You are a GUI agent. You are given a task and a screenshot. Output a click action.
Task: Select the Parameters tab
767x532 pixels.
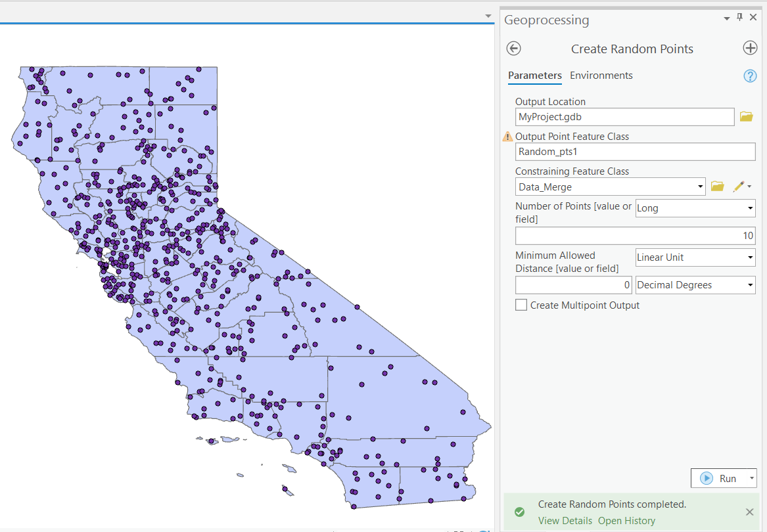(534, 76)
